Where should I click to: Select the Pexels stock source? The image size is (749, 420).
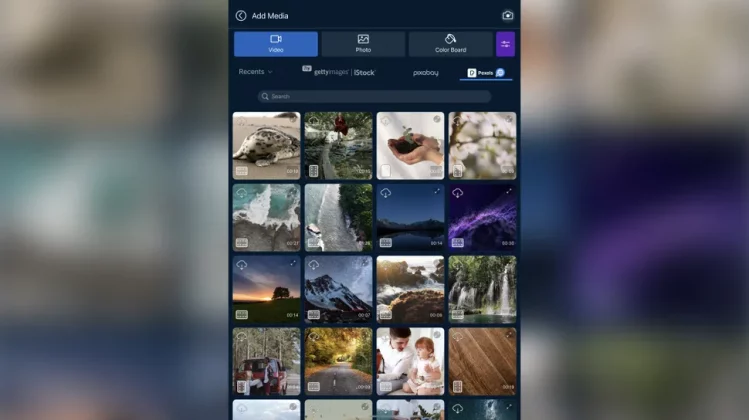coord(486,72)
